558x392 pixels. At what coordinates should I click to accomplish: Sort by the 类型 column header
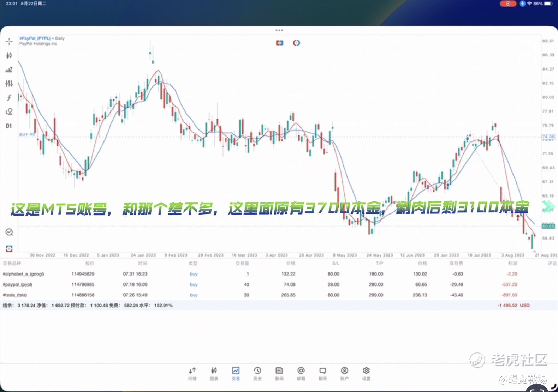(193, 263)
